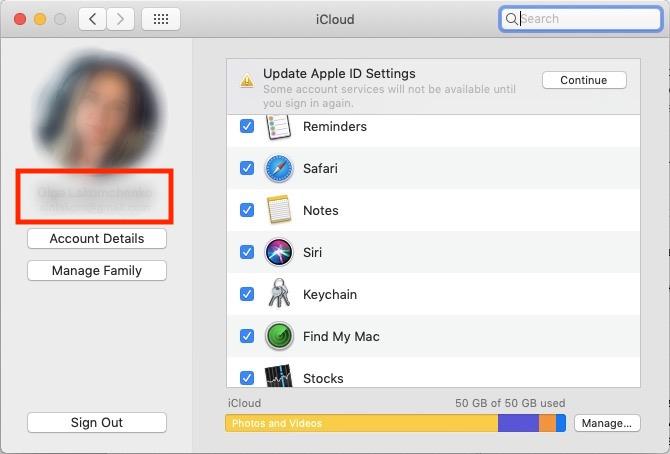Open Manage Family

pyautogui.click(x=97, y=271)
